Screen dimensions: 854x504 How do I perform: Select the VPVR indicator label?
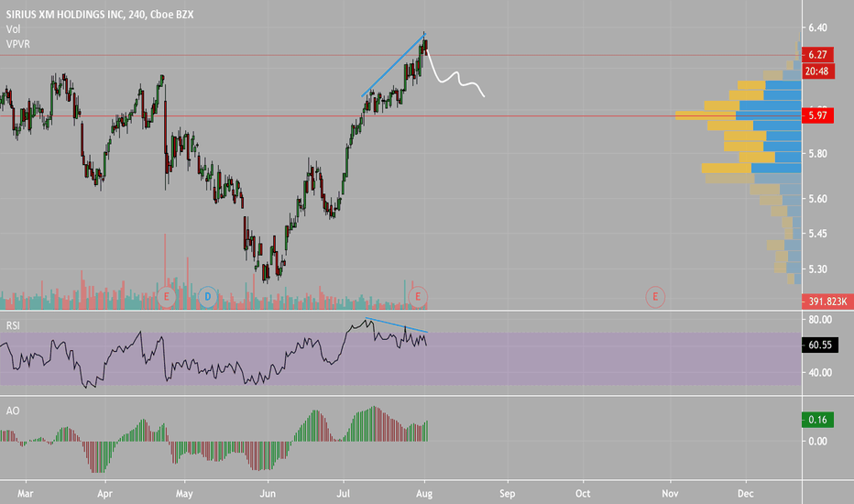(x=18, y=44)
